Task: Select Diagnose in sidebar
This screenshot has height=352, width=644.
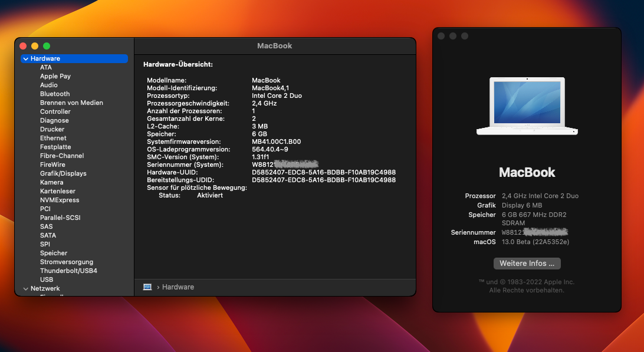Action: coord(55,120)
